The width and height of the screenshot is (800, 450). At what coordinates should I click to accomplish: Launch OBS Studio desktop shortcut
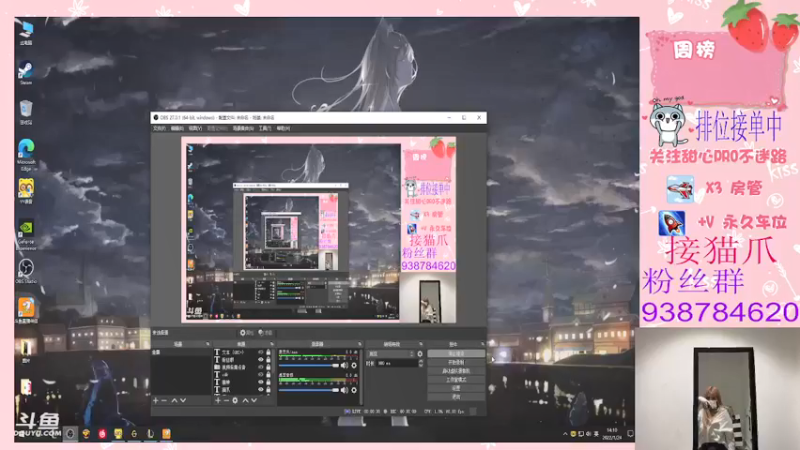point(26,271)
